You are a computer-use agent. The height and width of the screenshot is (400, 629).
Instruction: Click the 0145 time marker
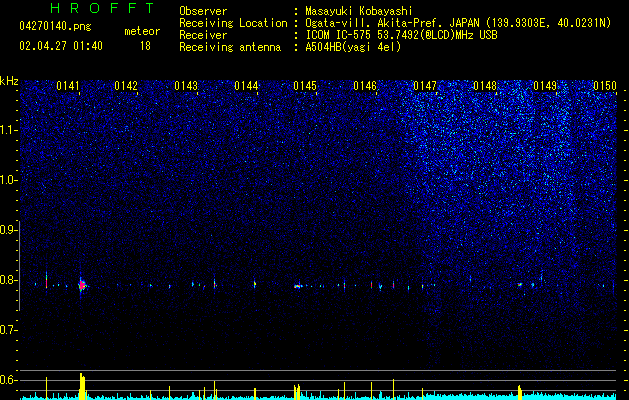pyautogui.click(x=305, y=86)
